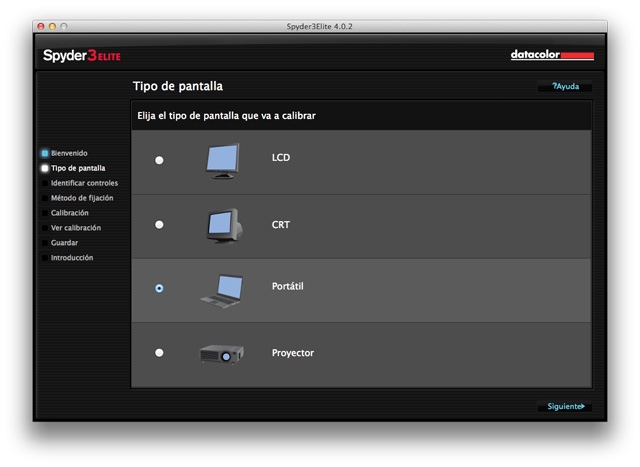
Task: Open the Ayuda help link
Action: pos(565,87)
